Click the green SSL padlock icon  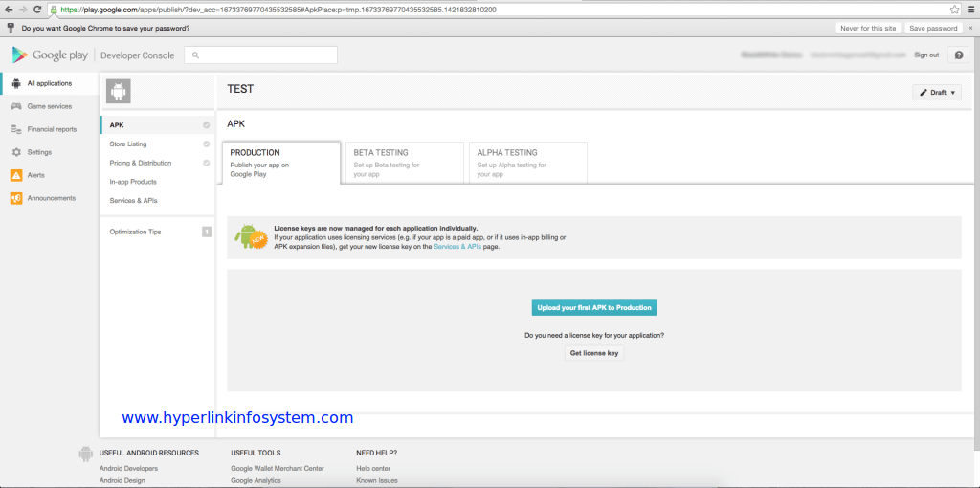tap(55, 10)
